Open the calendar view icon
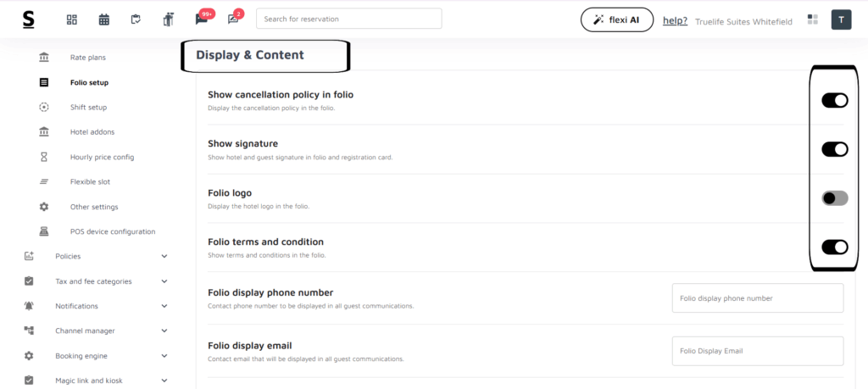 pos(104,19)
